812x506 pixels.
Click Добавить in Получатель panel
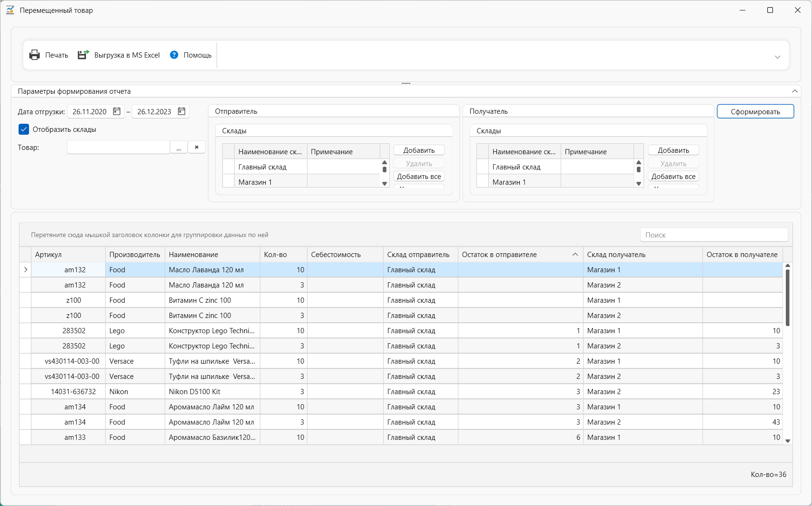click(x=673, y=150)
